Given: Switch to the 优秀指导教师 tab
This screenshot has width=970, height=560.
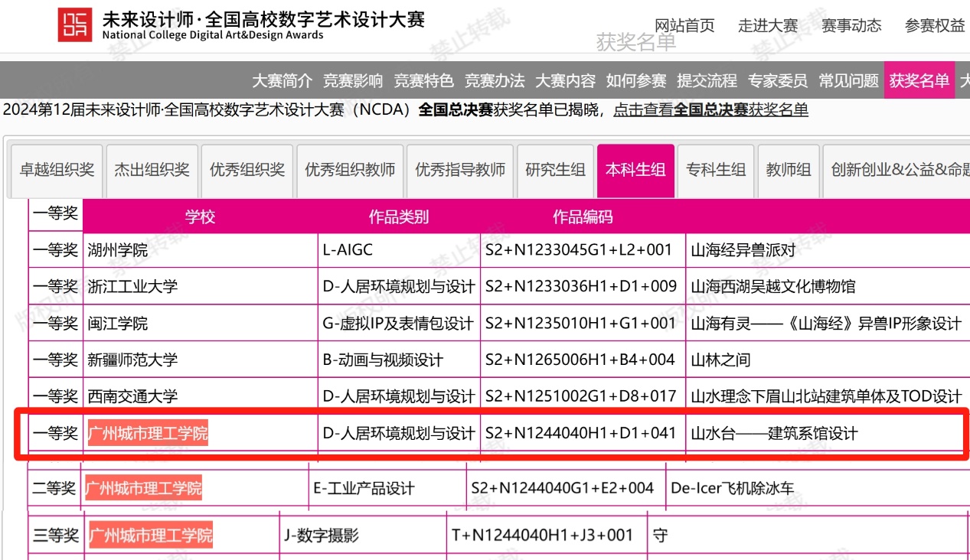Looking at the screenshot, I should (x=460, y=170).
